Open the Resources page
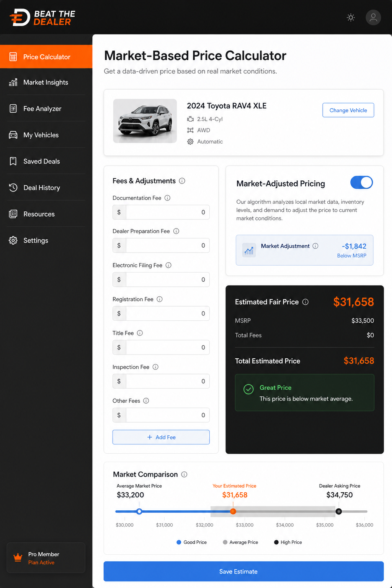392x588 pixels. (x=46, y=214)
